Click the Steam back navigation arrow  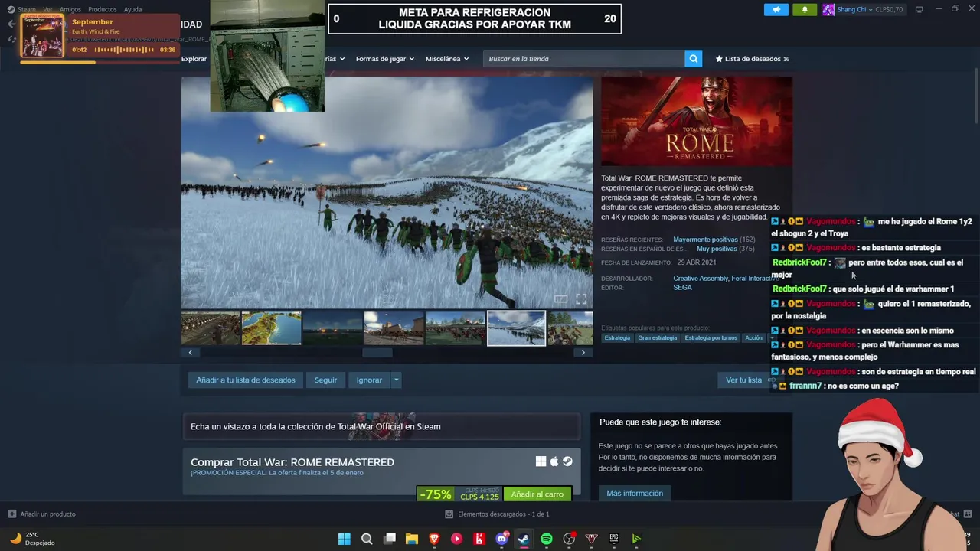pyautogui.click(x=11, y=24)
